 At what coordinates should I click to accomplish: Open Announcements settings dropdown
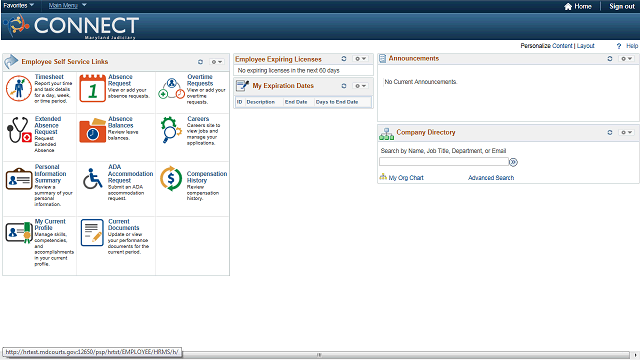point(626,59)
